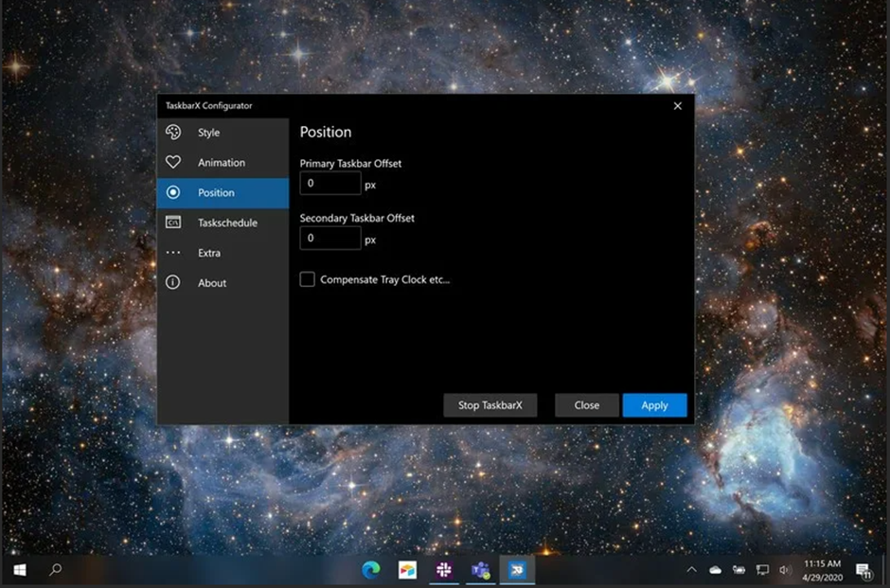890x588 pixels.
Task: Click the Primary Taskbar Offset field
Action: pyautogui.click(x=330, y=184)
